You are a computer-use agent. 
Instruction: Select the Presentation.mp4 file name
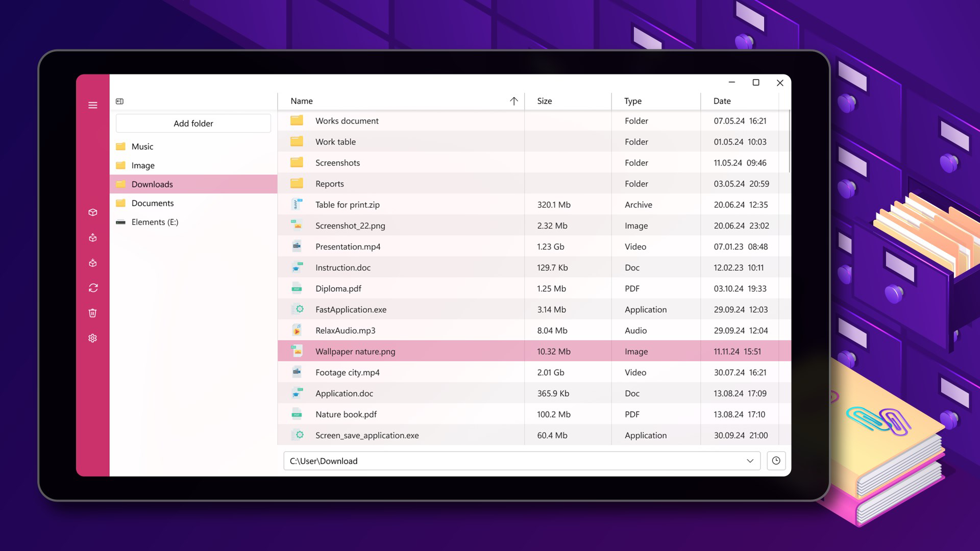click(348, 246)
